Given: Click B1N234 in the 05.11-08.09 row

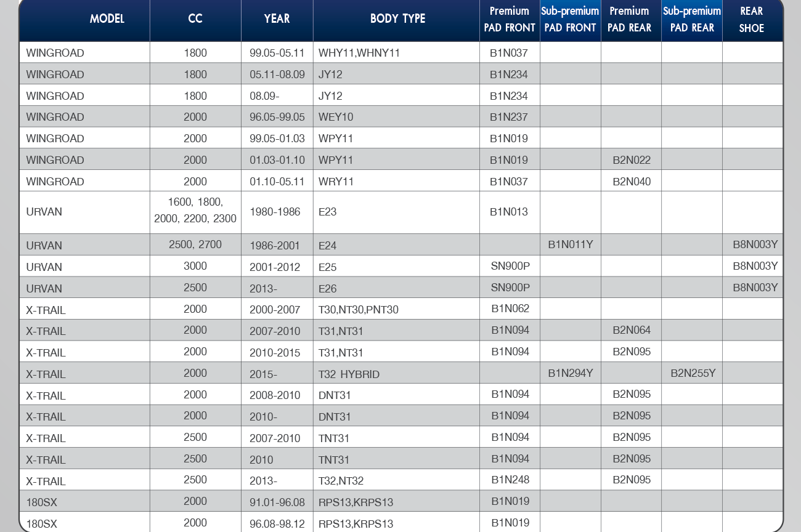Looking at the screenshot, I should pos(509,75).
